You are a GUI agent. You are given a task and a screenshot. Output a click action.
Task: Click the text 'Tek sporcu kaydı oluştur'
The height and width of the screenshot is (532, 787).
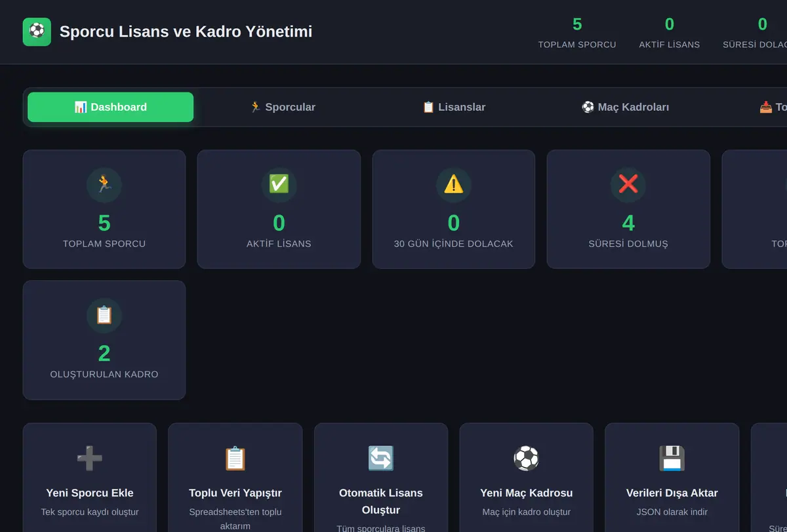coord(90,512)
